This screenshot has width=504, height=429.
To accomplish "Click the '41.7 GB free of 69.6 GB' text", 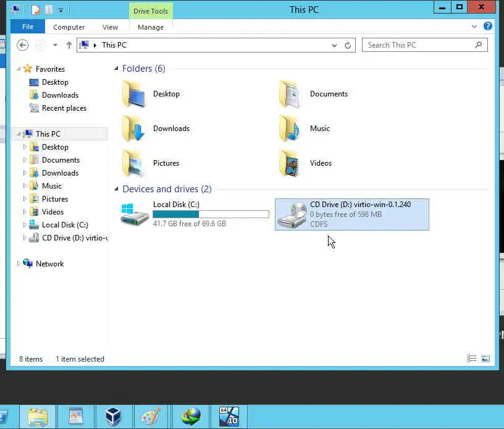I will [x=190, y=224].
